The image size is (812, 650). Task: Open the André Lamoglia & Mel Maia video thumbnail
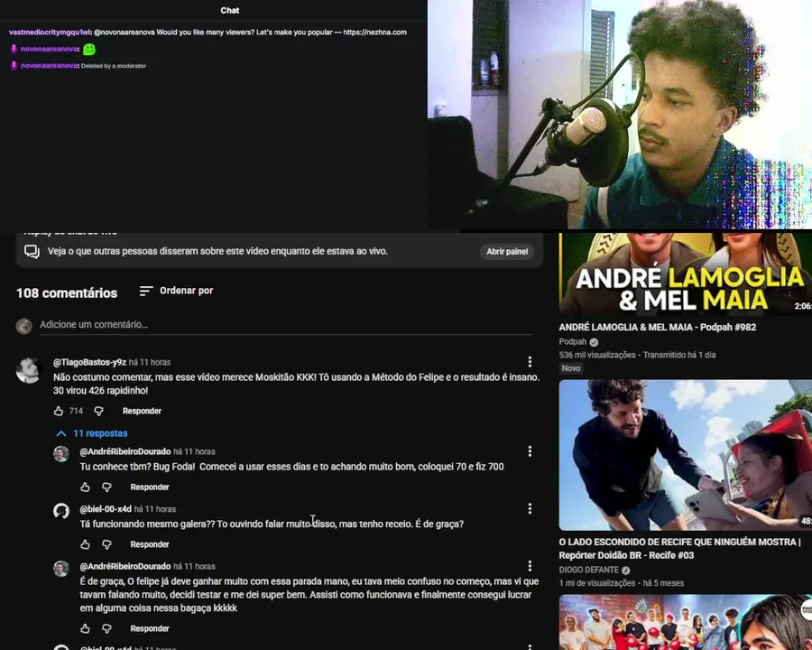(x=686, y=274)
